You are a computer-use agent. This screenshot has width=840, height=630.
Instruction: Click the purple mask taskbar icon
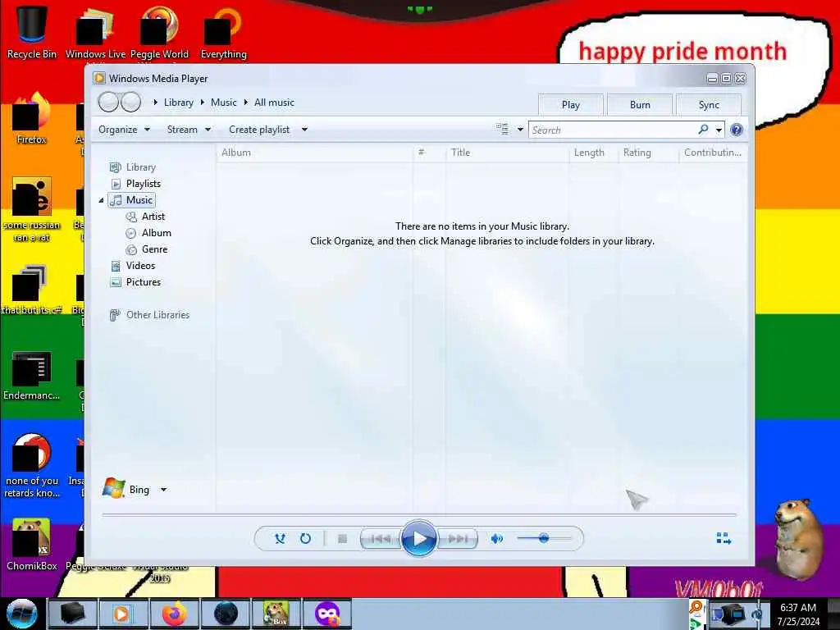(327, 614)
